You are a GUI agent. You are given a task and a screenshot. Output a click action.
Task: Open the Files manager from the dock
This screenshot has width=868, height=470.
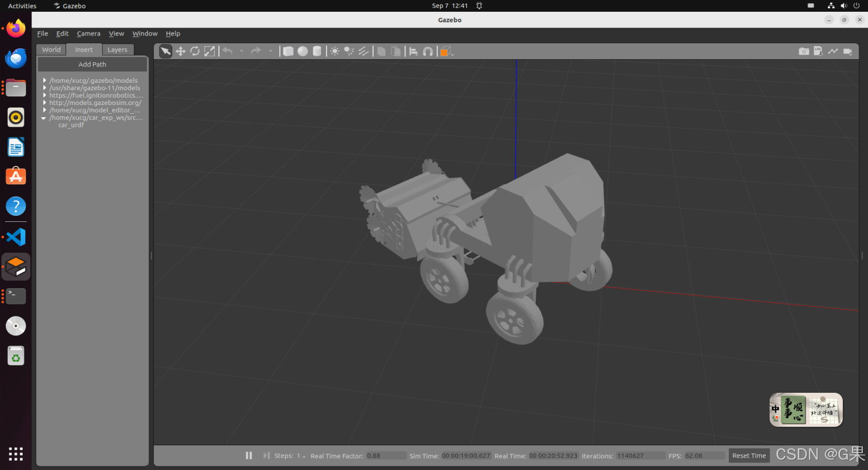click(16, 88)
